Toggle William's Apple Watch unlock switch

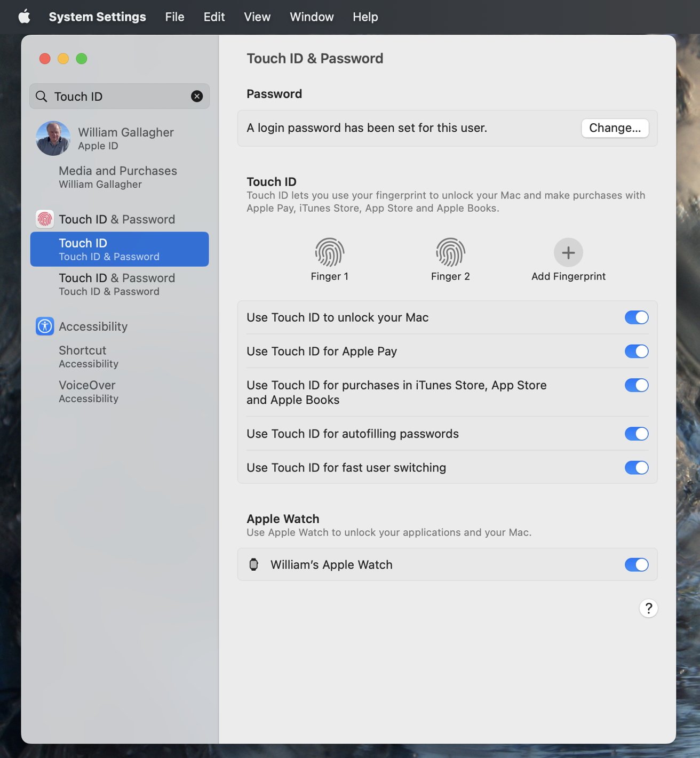click(x=636, y=564)
